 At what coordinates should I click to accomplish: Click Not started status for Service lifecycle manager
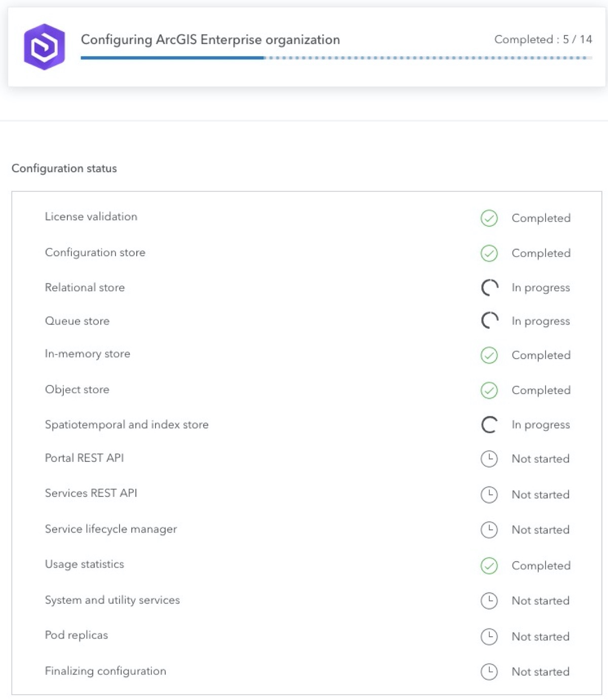[x=540, y=530]
